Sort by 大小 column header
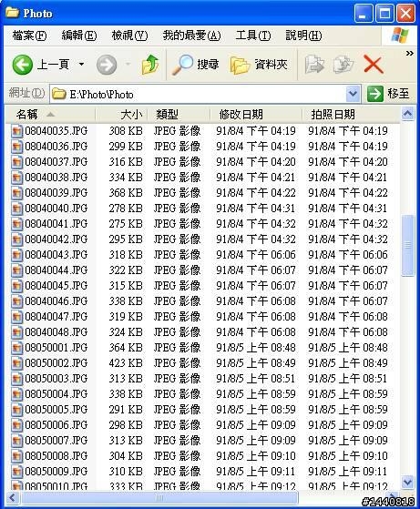This screenshot has height=509, width=420. pos(121,114)
